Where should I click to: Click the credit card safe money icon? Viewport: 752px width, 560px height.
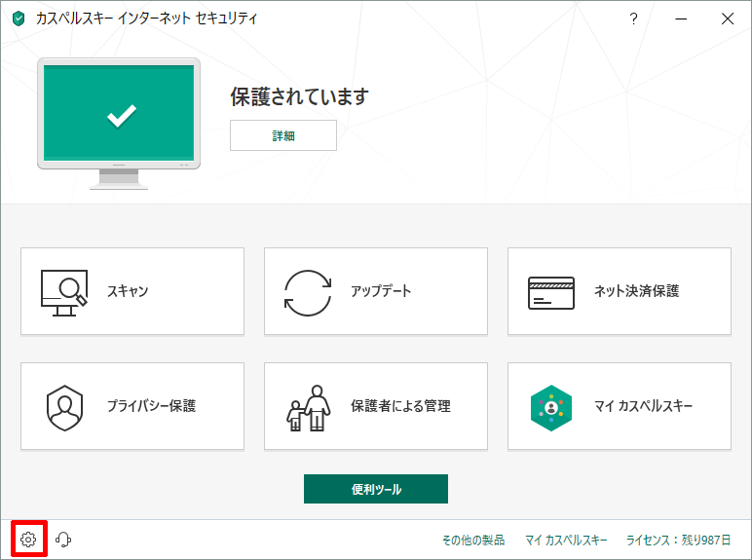551,293
